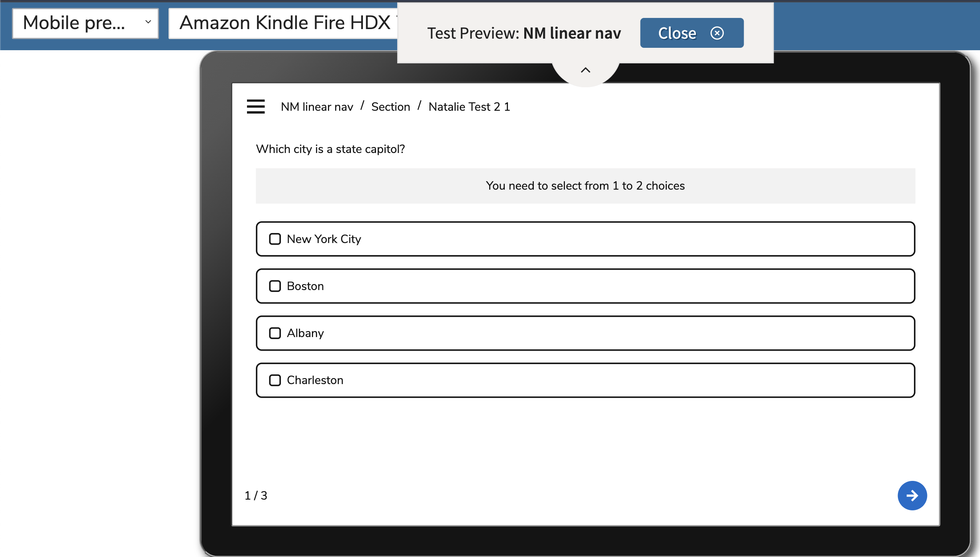Collapse the preview bar with up chevron
The height and width of the screenshot is (557, 980).
coord(585,71)
